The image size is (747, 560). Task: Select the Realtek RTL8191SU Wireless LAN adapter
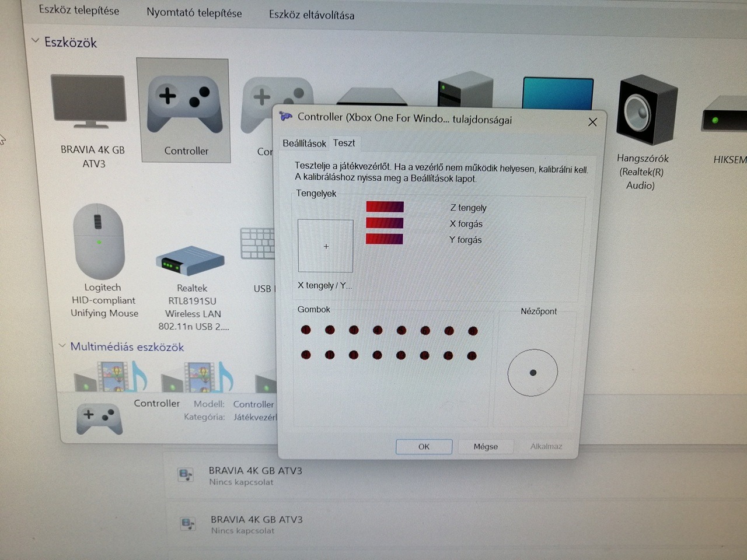(x=192, y=289)
